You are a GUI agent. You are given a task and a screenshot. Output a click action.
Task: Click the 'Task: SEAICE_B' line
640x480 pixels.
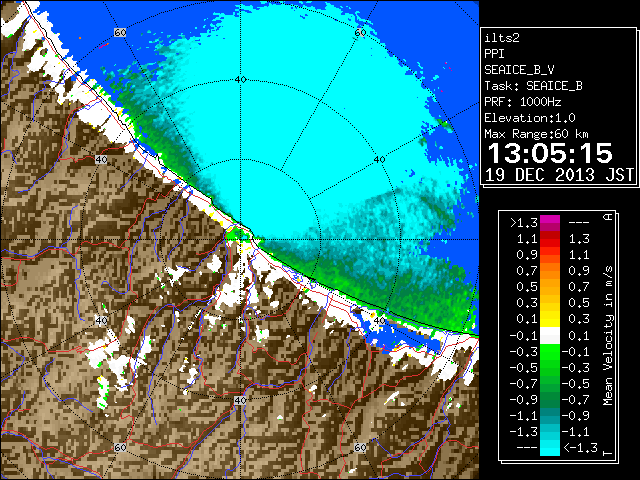[x=533, y=86]
